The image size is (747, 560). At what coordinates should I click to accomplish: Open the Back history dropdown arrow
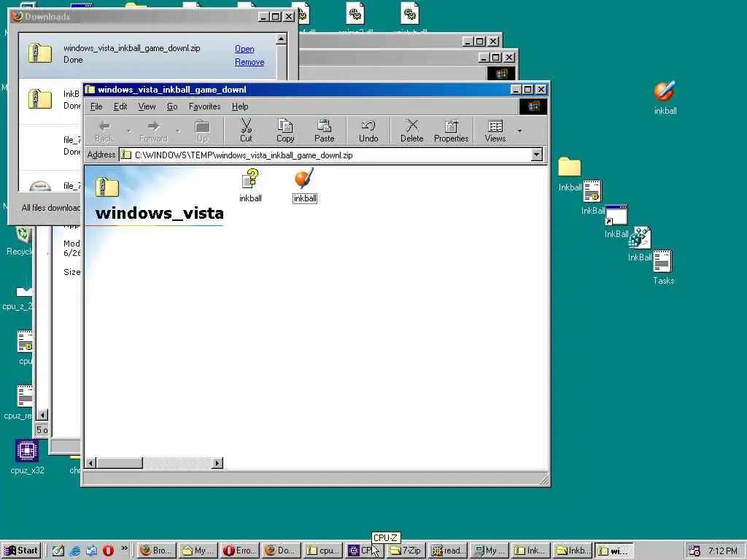tap(128, 131)
